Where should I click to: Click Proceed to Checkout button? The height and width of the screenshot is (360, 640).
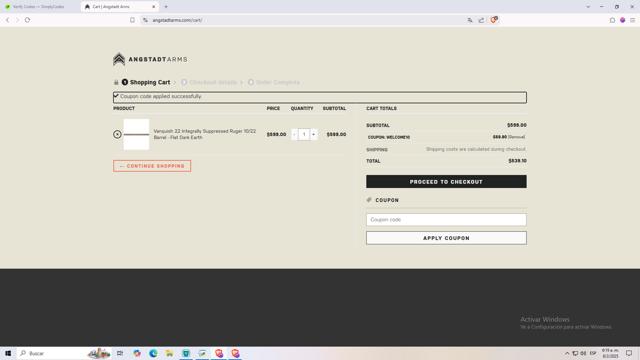(x=446, y=182)
